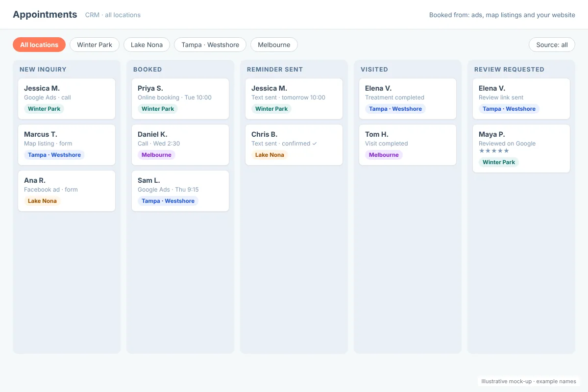The image size is (588, 392).
Task: Click Melbourne tag on Tom H. card
Action: [x=384, y=155]
